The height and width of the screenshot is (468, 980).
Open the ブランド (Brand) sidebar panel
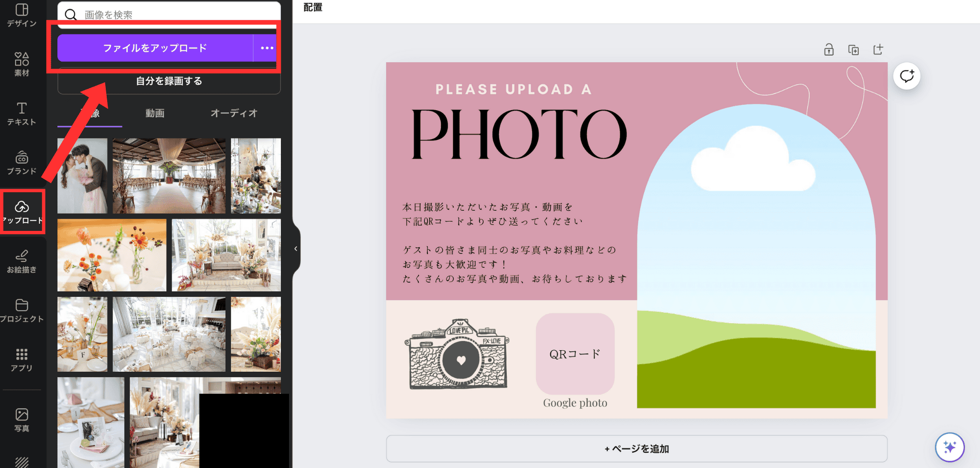click(22, 163)
